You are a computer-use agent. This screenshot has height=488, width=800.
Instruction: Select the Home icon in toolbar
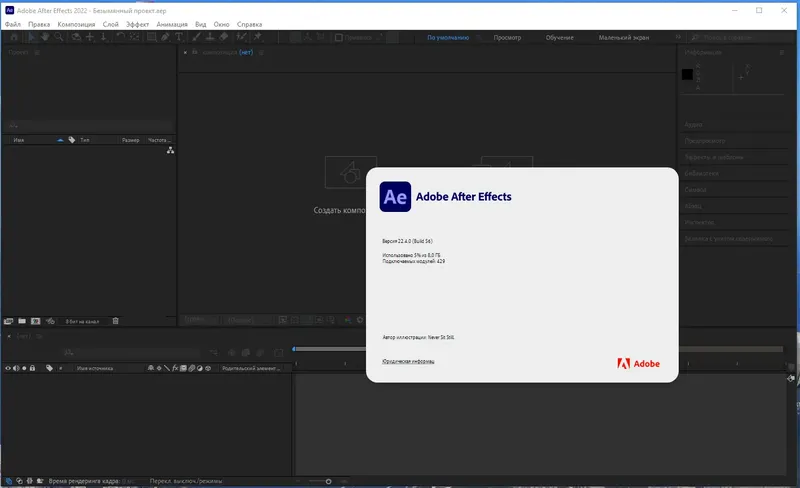14,37
